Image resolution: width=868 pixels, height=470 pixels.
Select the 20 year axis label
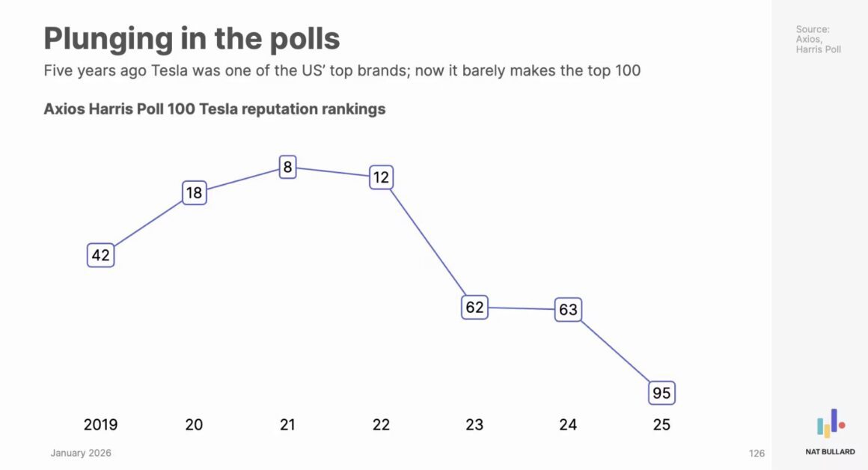[194, 425]
